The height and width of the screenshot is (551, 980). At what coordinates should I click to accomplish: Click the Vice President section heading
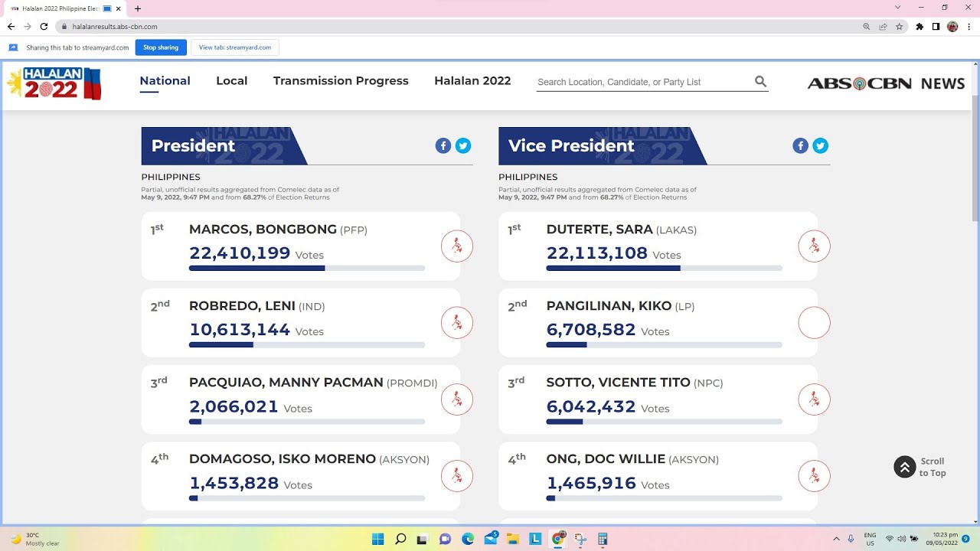coord(571,145)
